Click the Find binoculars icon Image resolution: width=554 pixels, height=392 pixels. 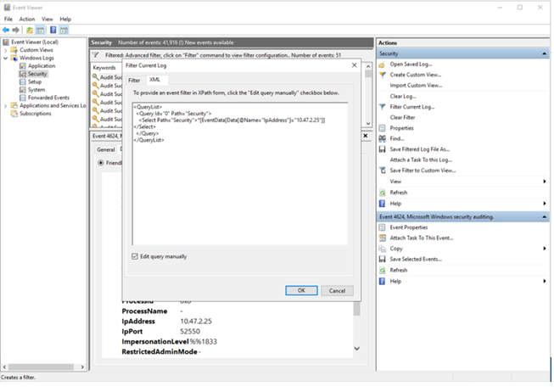coord(382,138)
